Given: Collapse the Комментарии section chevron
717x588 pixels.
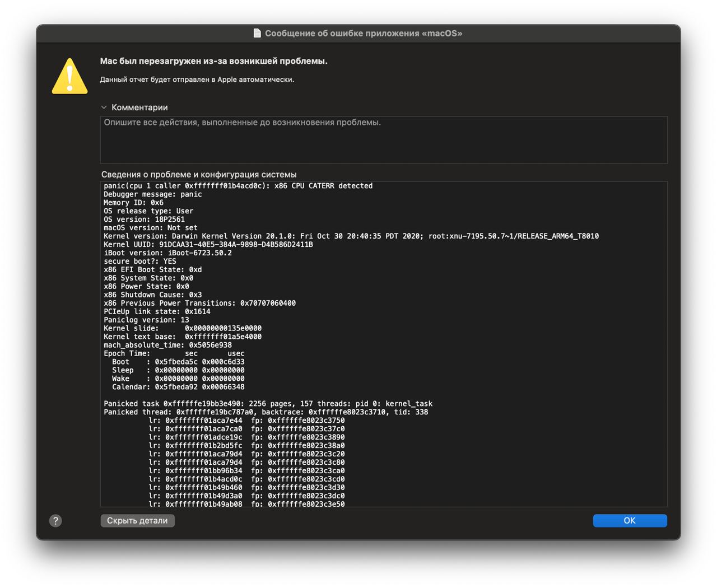Looking at the screenshot, I should pyautogui.click(x=104, y=108).
